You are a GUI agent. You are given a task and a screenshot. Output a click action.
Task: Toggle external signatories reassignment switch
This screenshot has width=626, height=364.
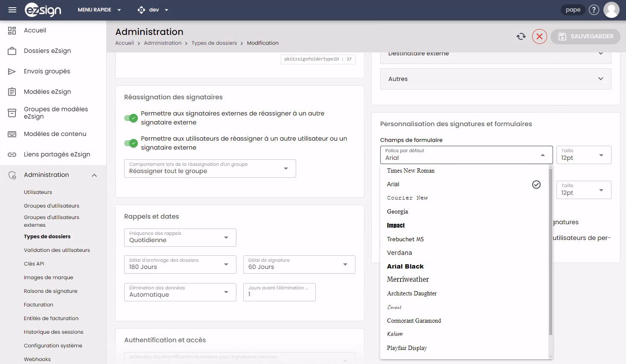coord(131,118)
